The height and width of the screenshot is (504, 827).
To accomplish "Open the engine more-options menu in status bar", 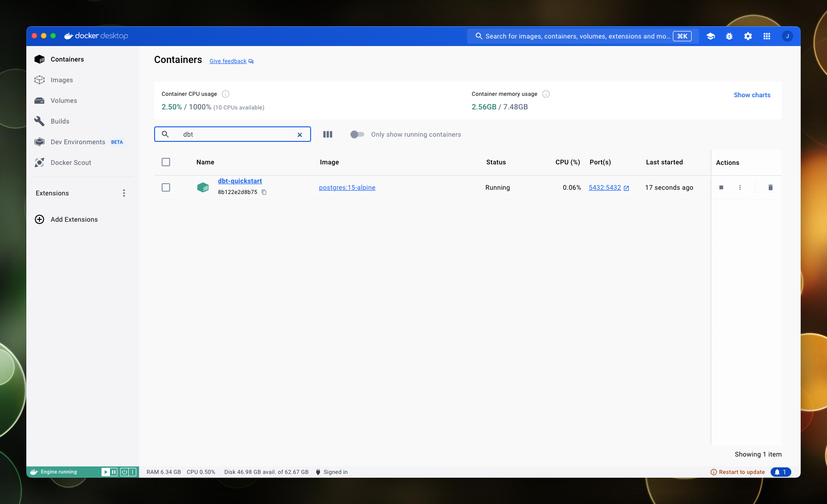I will click(132, 472).
